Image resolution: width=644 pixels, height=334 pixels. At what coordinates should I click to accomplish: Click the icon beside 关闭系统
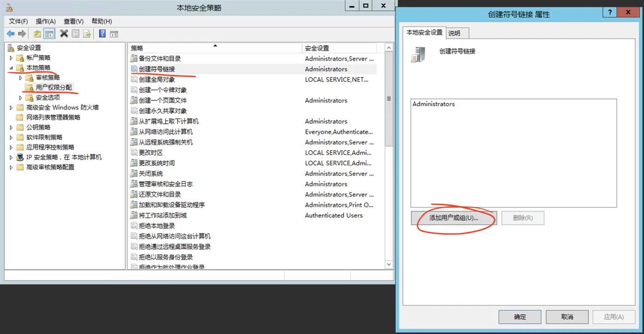click(x=134, y=173)
